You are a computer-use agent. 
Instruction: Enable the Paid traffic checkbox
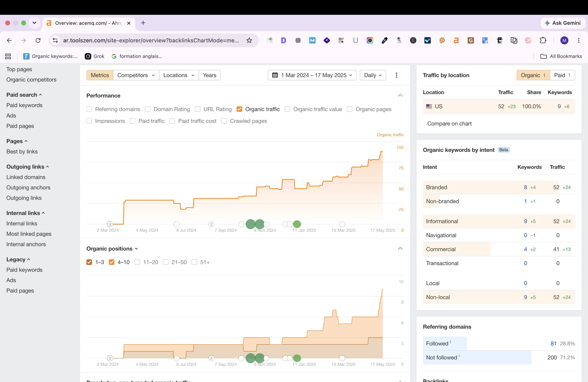[x=132, y=121]
